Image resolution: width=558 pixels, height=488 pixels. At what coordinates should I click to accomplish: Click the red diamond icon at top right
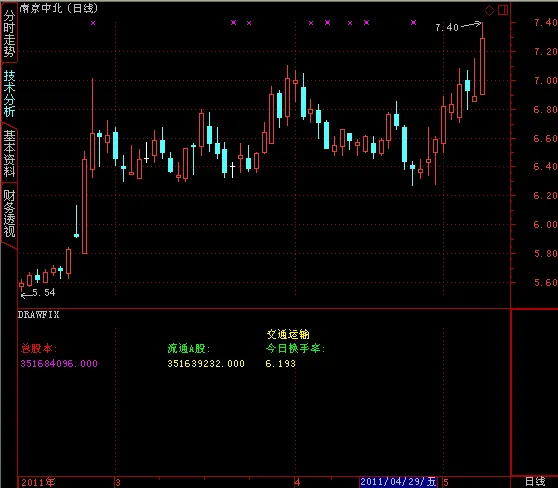[x=489, y=10]
